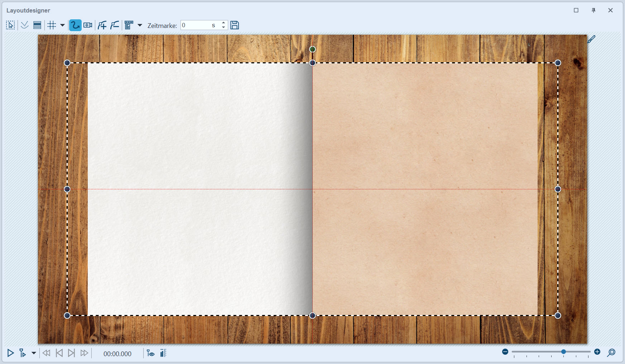Click play from marker button

tap(23, 353)
